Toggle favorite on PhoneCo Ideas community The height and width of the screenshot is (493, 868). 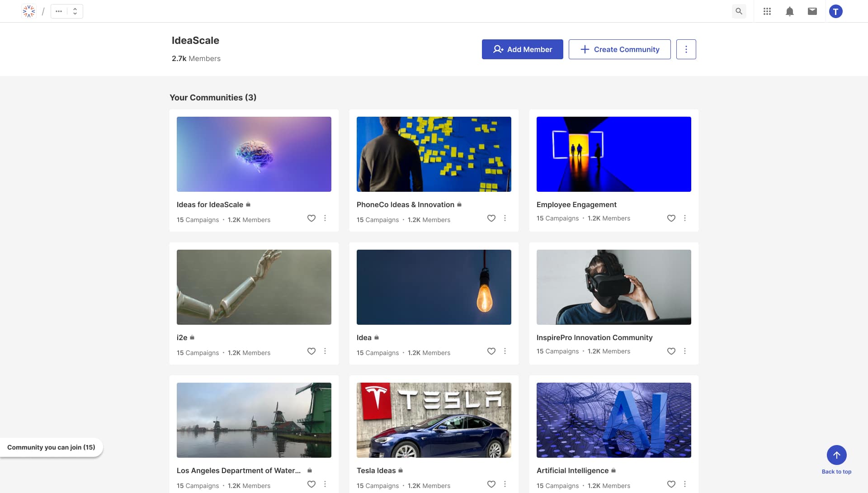tap(491, 218)
